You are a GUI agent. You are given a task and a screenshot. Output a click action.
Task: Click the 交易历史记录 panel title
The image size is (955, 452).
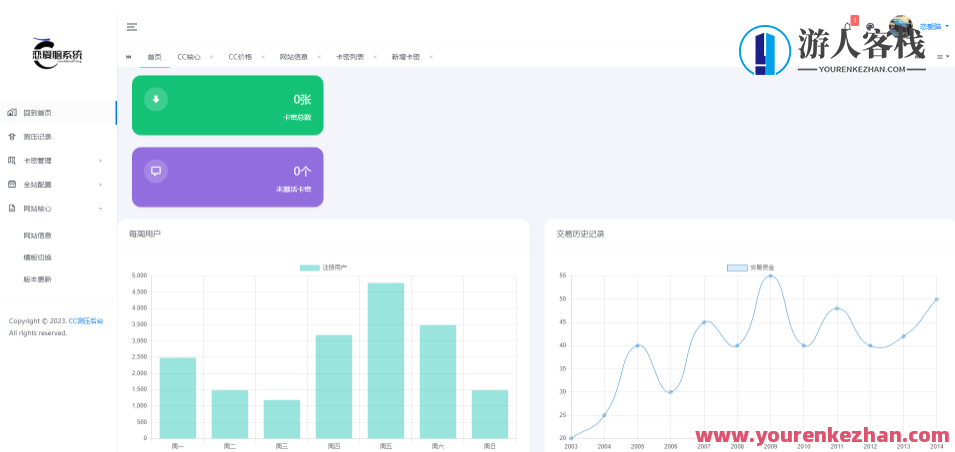(x=580, y=233)
